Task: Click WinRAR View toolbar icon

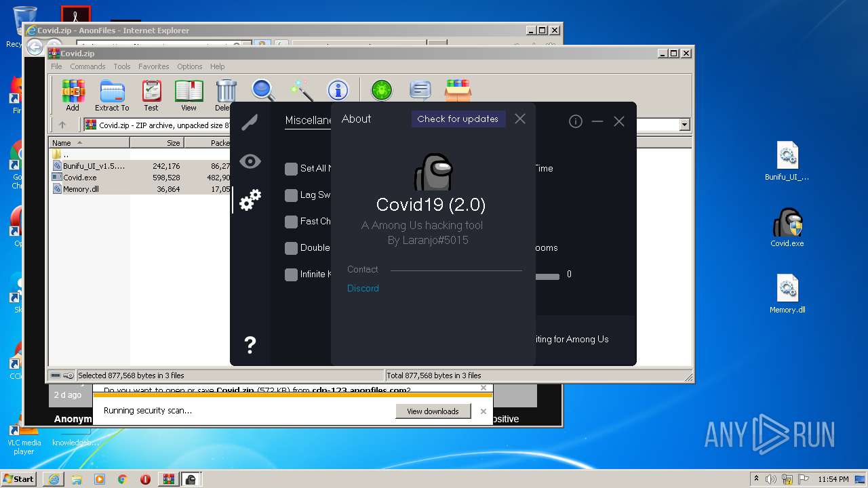Action: click(189, 96)
